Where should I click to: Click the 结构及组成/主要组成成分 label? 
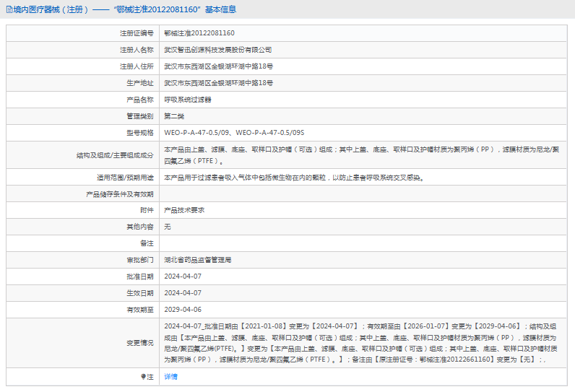coord(115,155)
